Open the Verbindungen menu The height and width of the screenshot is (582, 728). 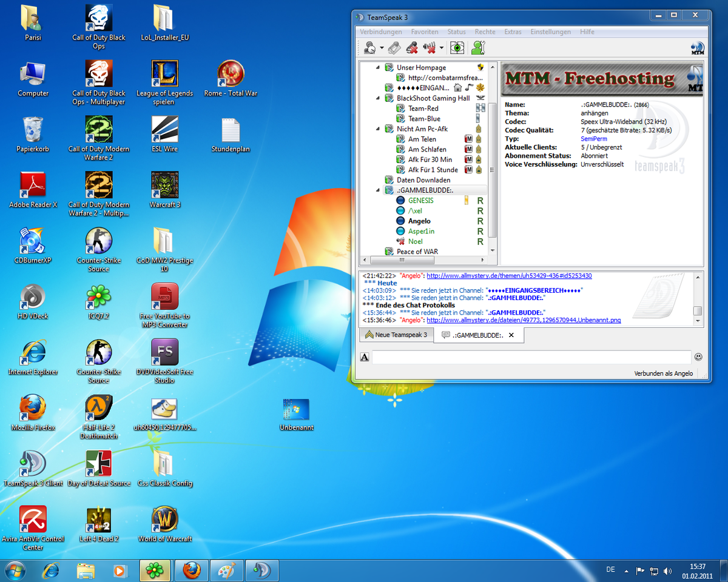click(380, 32)
